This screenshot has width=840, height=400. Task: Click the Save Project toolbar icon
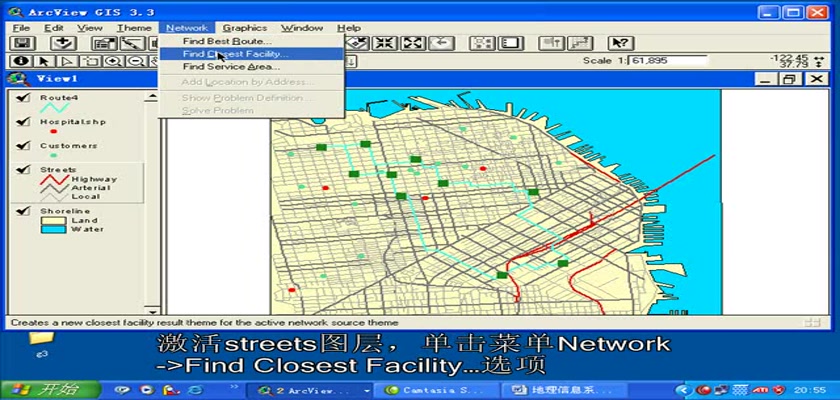tap(22, 44)
